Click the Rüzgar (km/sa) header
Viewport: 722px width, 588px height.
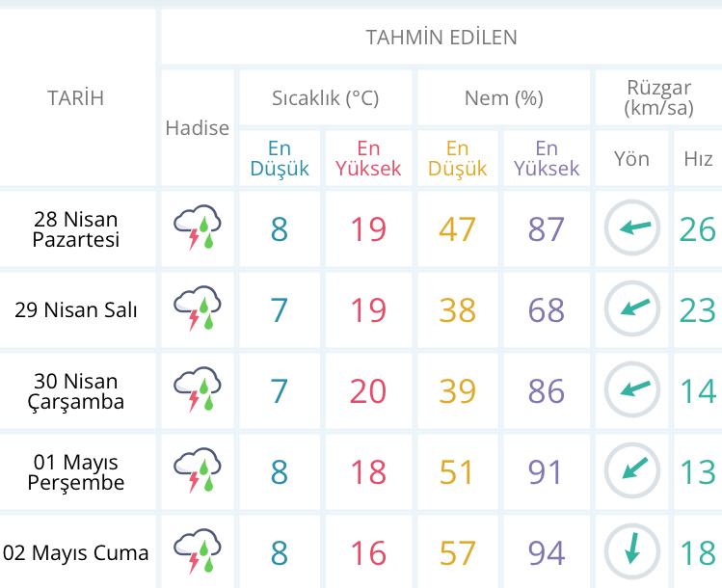pos(658,98)
